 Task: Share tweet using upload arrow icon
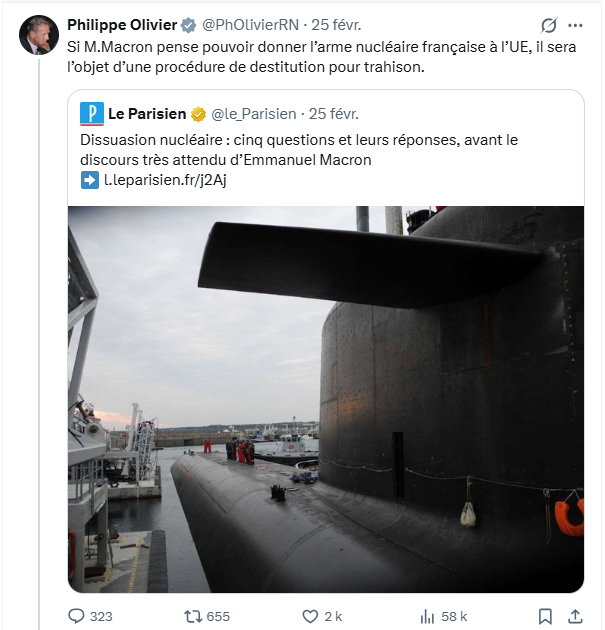[x=575, y=616]
